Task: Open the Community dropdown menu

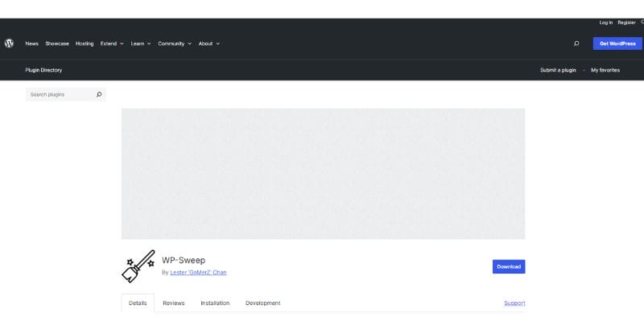Action: pos(175,43)
